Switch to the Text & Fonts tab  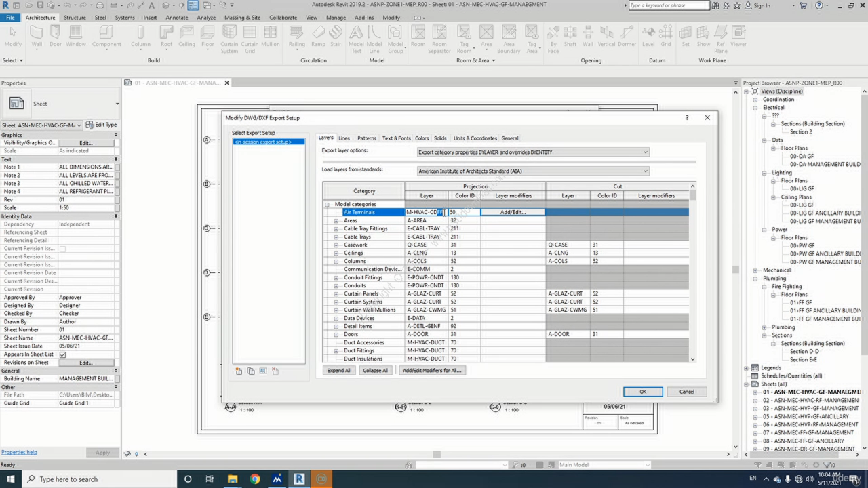[396, 138]
